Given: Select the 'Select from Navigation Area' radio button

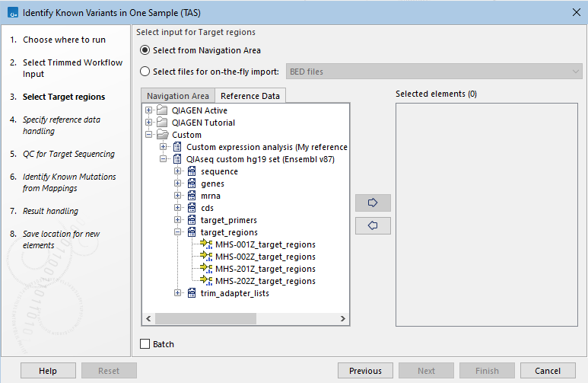Looking at the screenshot, I should point(145,50).
